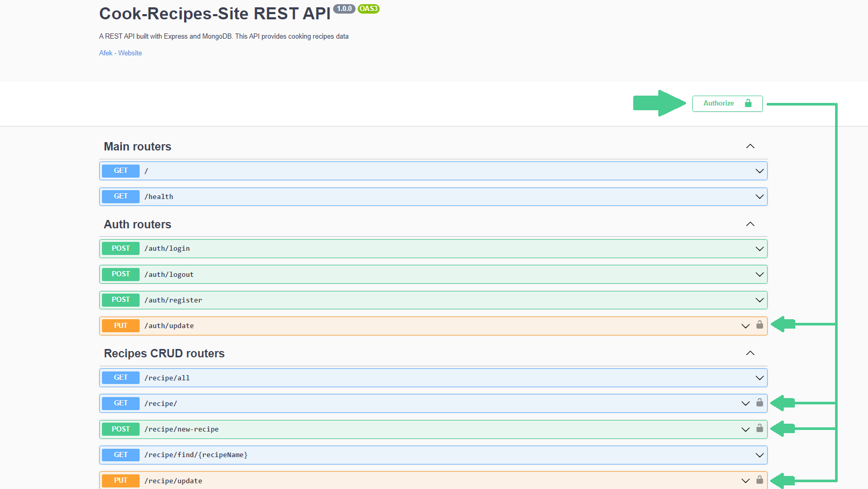
Task: Expand the GET /health endpoint chevron
Action: (760, 196)
